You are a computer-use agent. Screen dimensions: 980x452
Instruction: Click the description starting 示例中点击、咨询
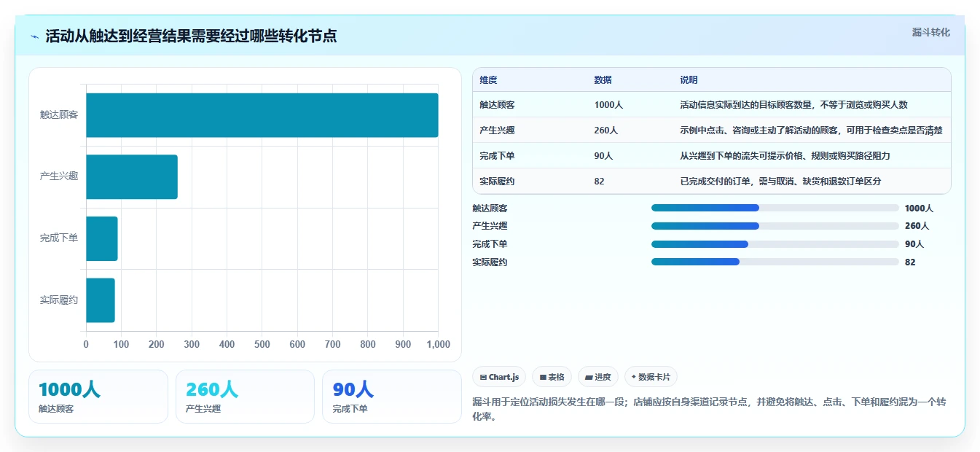811,130
